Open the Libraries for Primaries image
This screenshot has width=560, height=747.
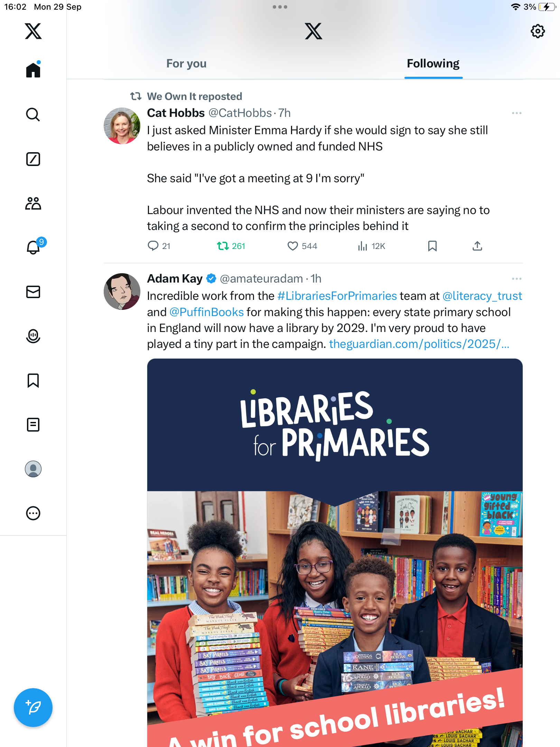[335, 553]
